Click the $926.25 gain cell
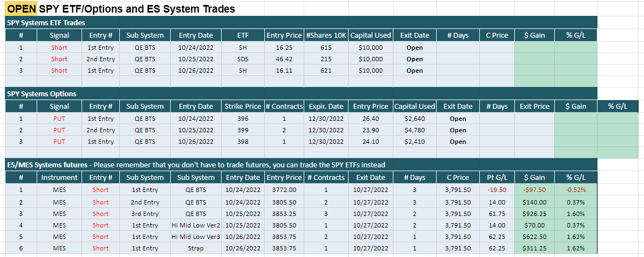Screen dimensions: 644x257 [534, 213]
